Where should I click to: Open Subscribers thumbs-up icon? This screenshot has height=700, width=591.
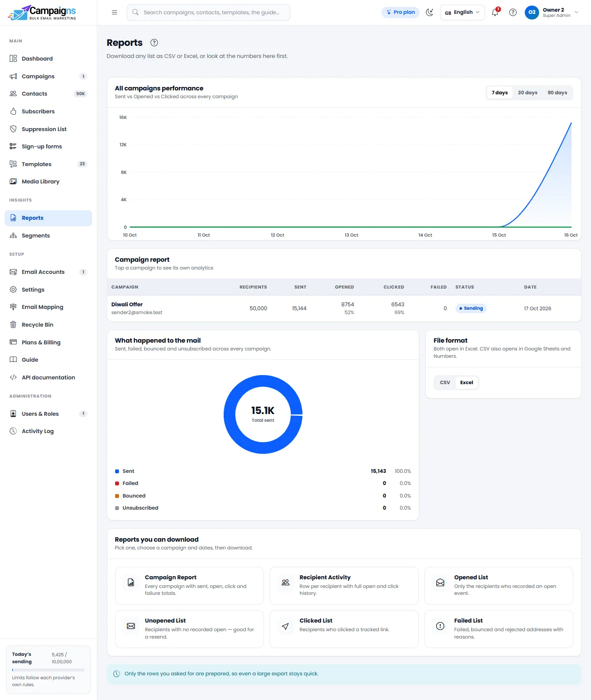13,112
